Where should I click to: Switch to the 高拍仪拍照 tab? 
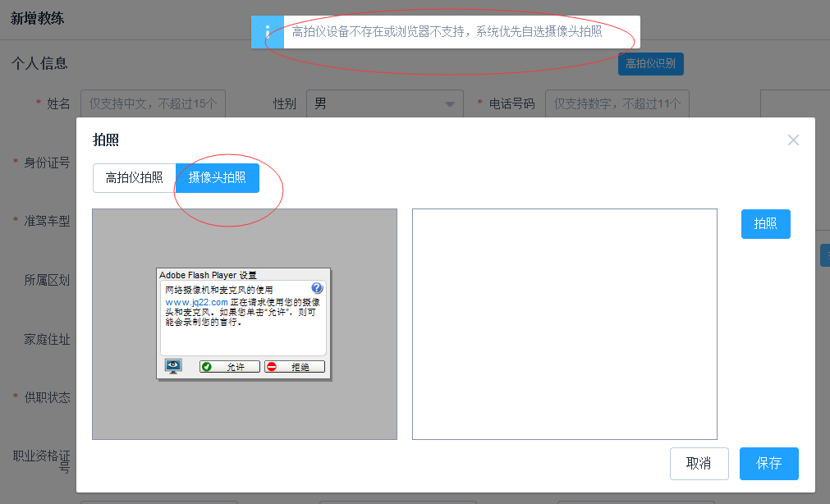(x=134, y=177)
